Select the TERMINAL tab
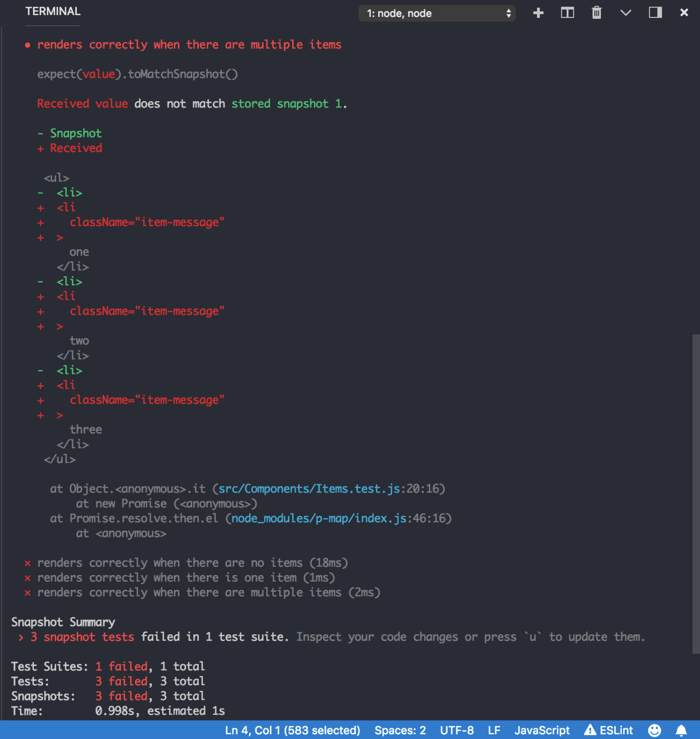 [x=53, y=11]
